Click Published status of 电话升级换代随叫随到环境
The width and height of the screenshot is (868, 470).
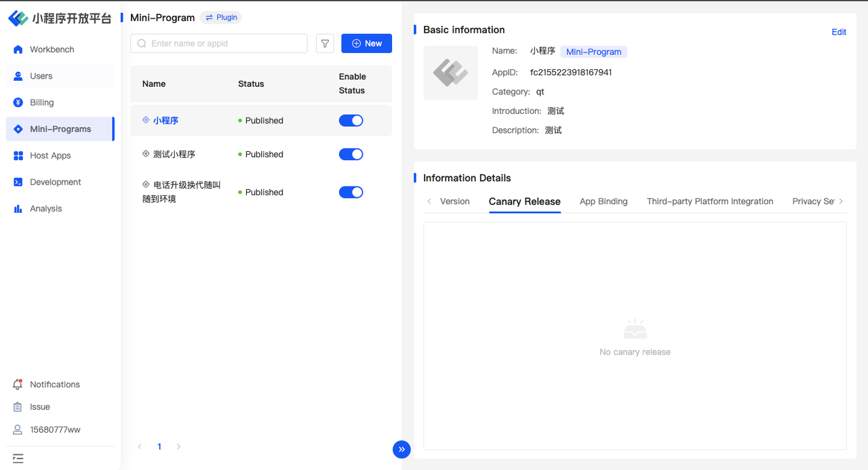point(261,193)
